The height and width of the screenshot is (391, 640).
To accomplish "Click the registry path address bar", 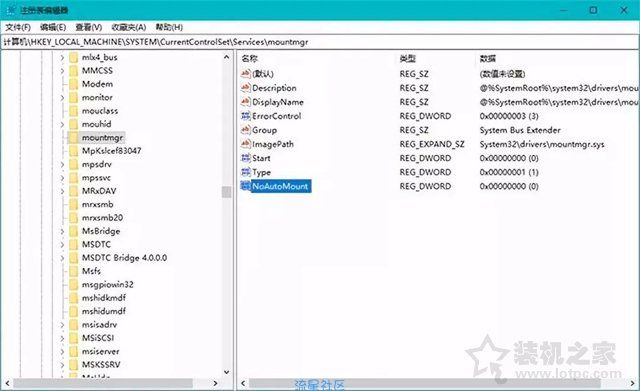I will [x=320, y=42].
